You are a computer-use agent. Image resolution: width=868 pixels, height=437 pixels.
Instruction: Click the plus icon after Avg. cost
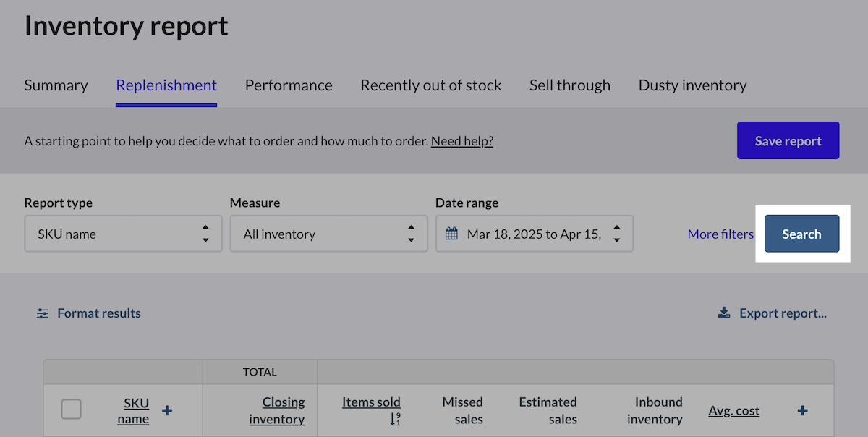point(802,411)
